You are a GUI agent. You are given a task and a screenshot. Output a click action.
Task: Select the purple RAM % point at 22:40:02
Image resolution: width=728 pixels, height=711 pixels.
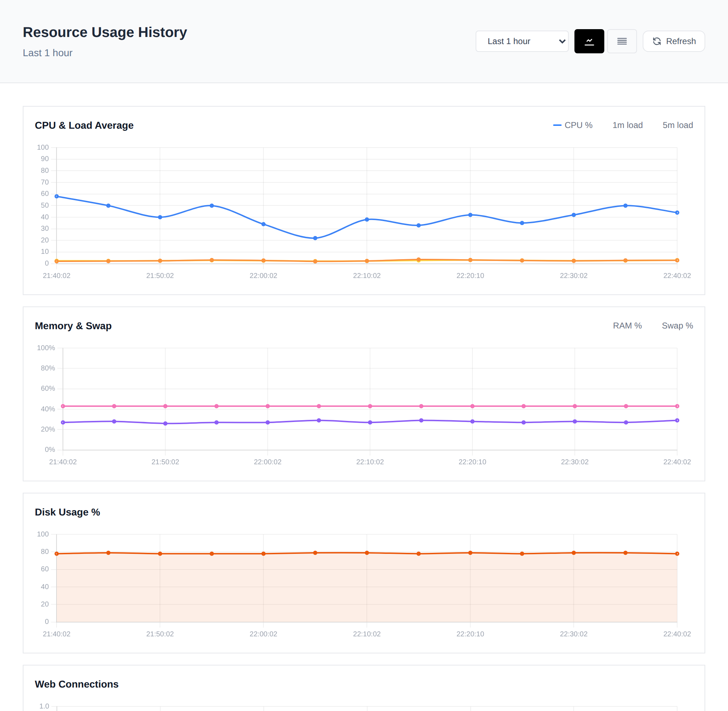click(677, 421)
